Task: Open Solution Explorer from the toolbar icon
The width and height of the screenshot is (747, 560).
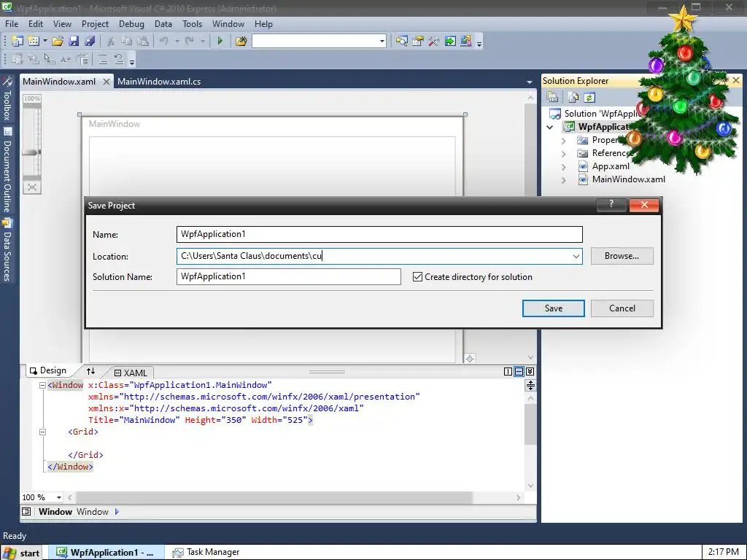Action: click(402, 41)
